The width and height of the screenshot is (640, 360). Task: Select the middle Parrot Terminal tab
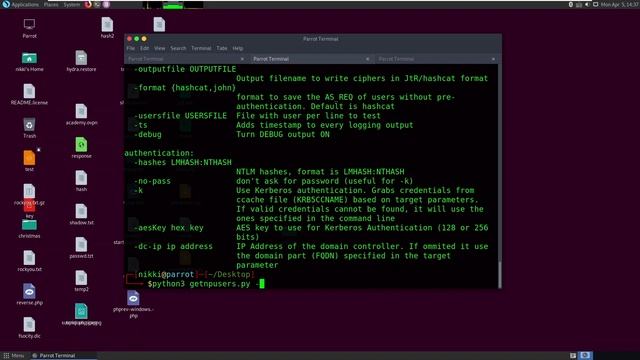(311, 59)
